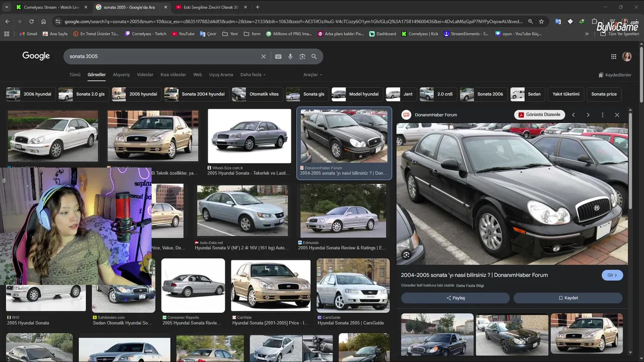Select the Otomatik vites filter chip
644x362 pixels.
257,94
